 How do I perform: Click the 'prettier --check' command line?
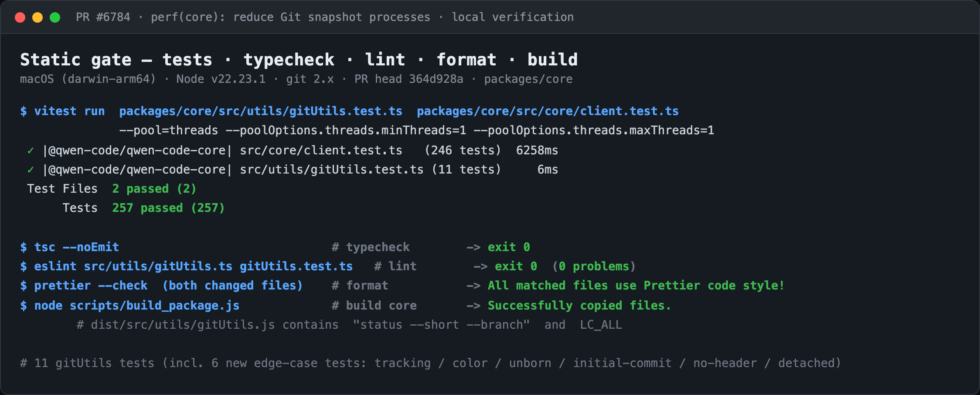pos(168,286)
